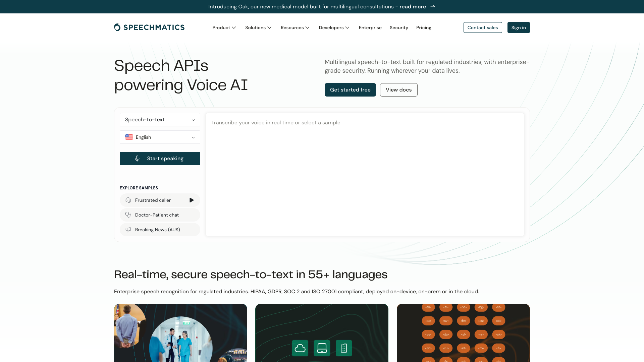Image resolution: width=644 pixels, height=362 pixels.
Task: Click the US flag icon in language selector
Action: [x=129, y=137]
